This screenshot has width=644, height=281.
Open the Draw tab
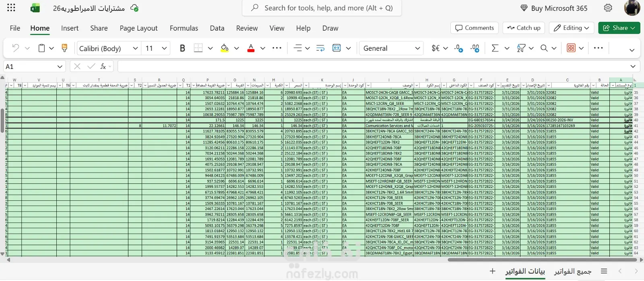pyautogui.click(x=330, y=28)
